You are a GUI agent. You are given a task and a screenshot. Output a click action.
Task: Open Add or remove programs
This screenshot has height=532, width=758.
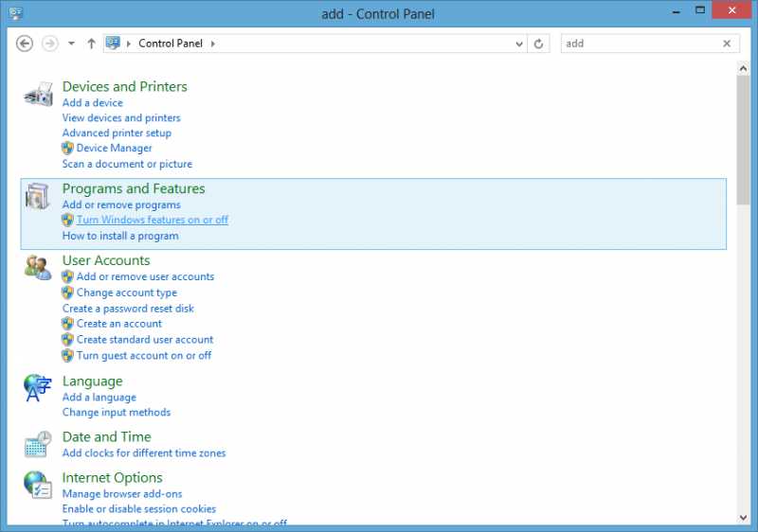121,204
